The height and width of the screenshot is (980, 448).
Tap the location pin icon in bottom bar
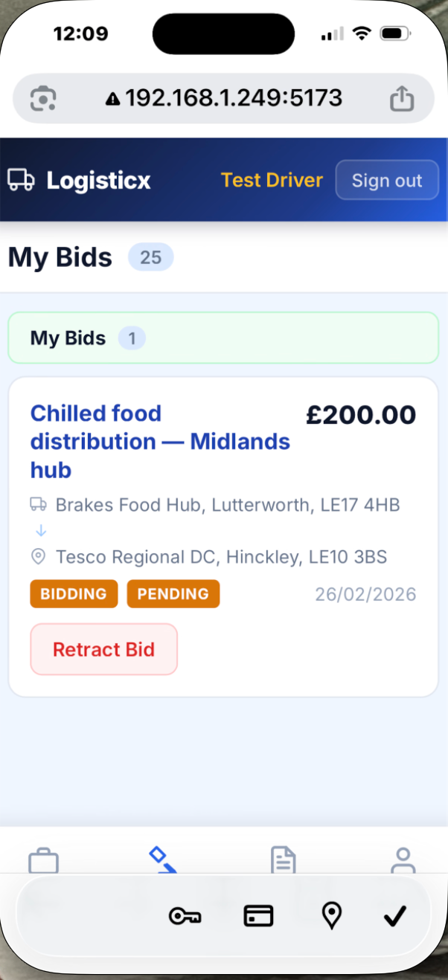coord(331,916)
